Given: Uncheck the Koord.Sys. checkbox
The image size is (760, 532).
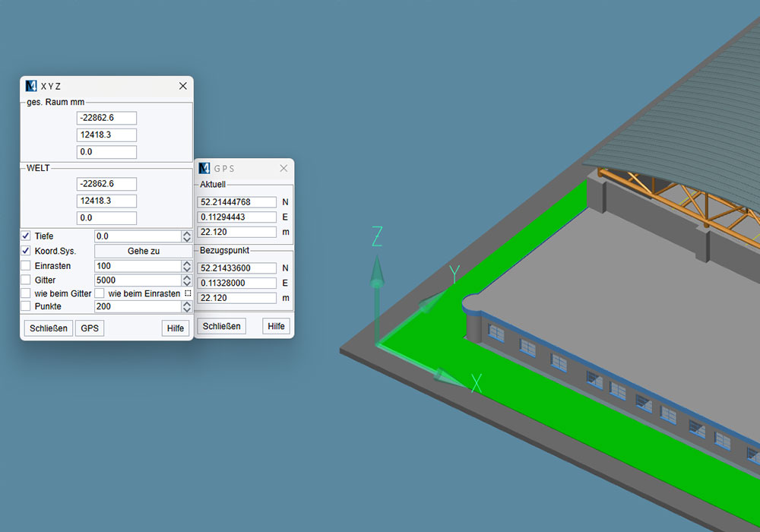Looking at the screenshot, I should pyautogui.click(x=26, y=251).
